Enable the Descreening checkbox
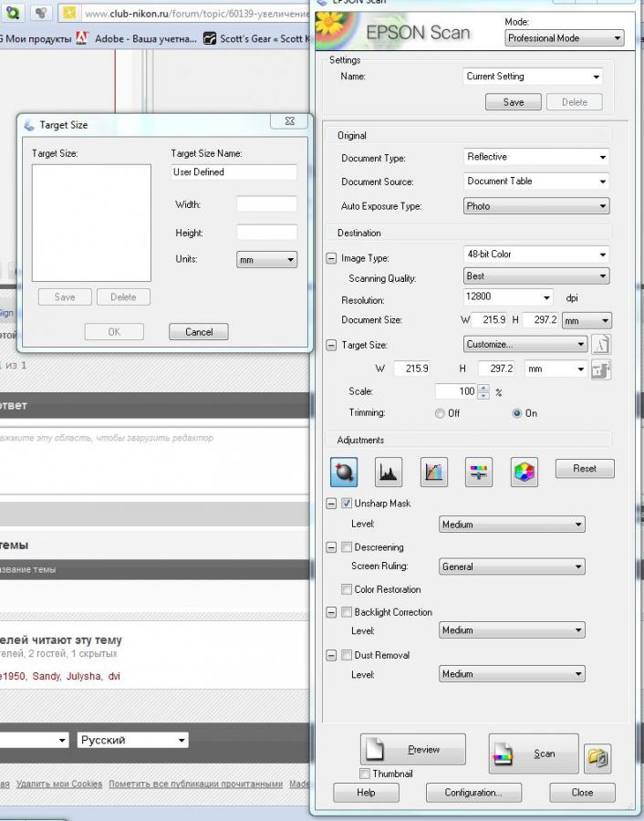 point(346,547)
